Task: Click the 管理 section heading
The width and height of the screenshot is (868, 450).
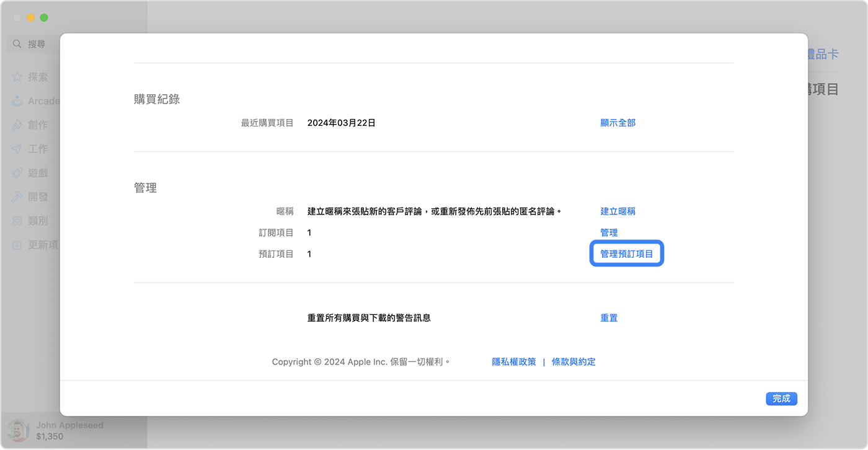Action: click(x=145, y=188)
